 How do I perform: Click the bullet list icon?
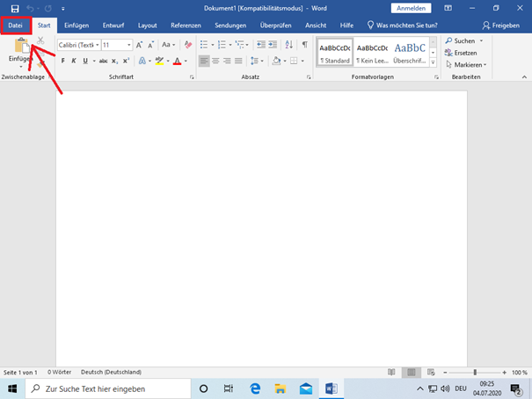[x=204, y=44]
